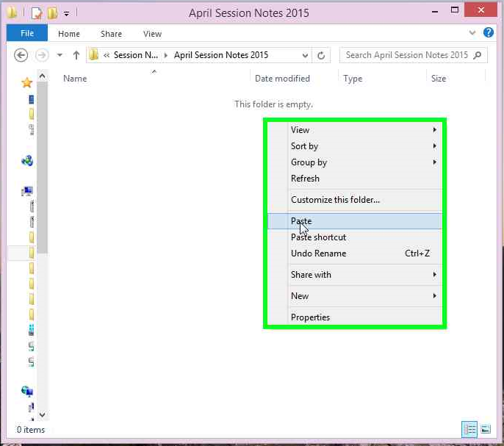Select Favorites star in navigation pane
This screenshot has width=504, height=446.
click(26, 83)
